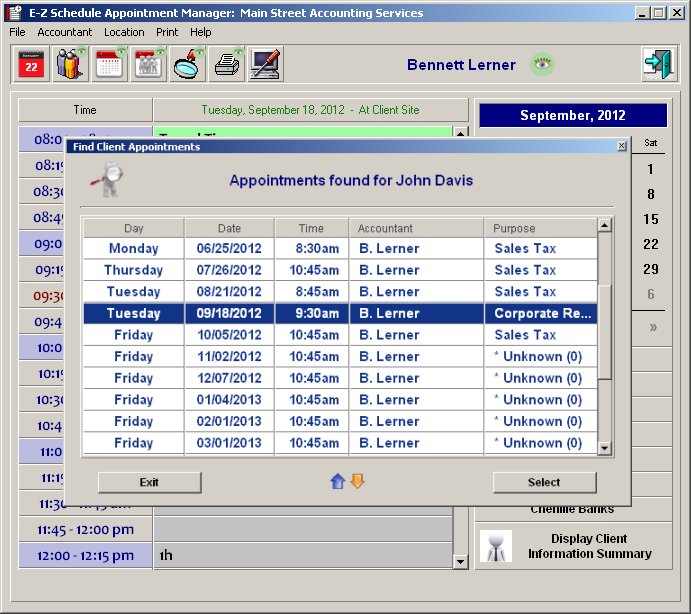
Task: Click the blue up arrow in dialog
Action: [338, 482]
